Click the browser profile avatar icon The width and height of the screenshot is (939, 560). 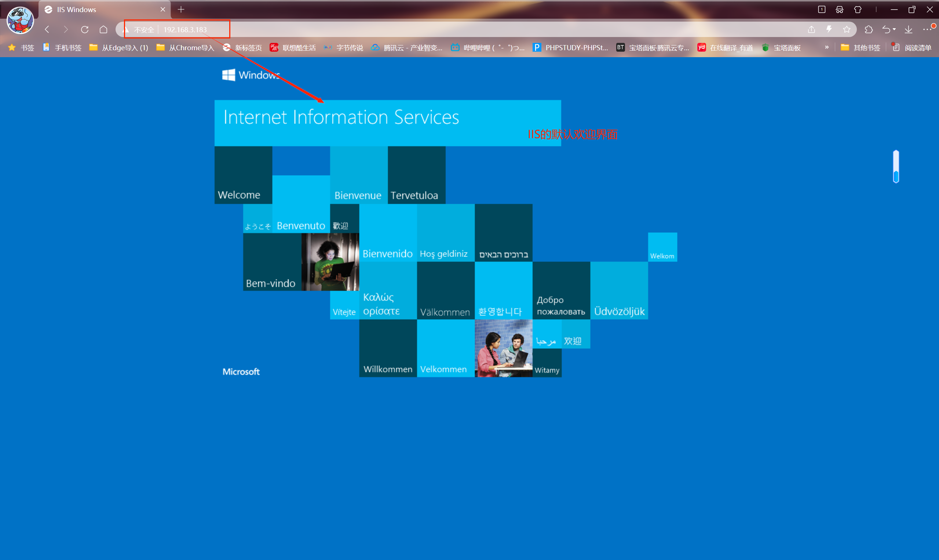tap(20, 20)
